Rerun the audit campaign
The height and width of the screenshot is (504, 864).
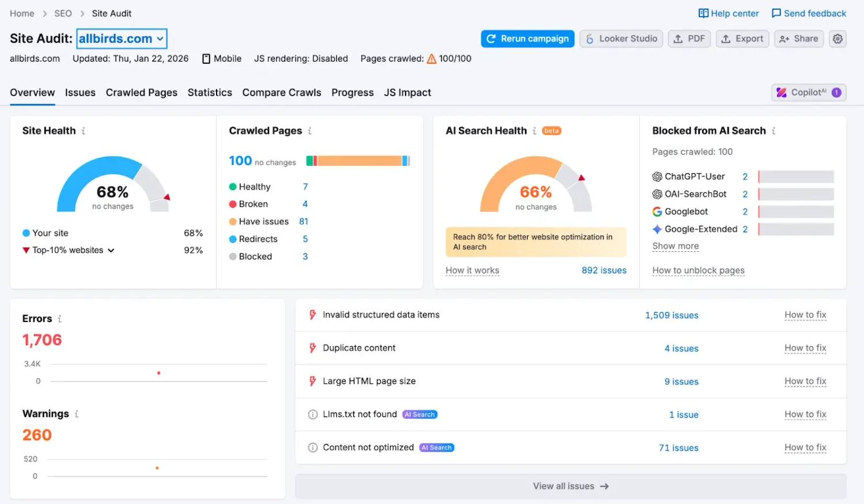[527, 39]
